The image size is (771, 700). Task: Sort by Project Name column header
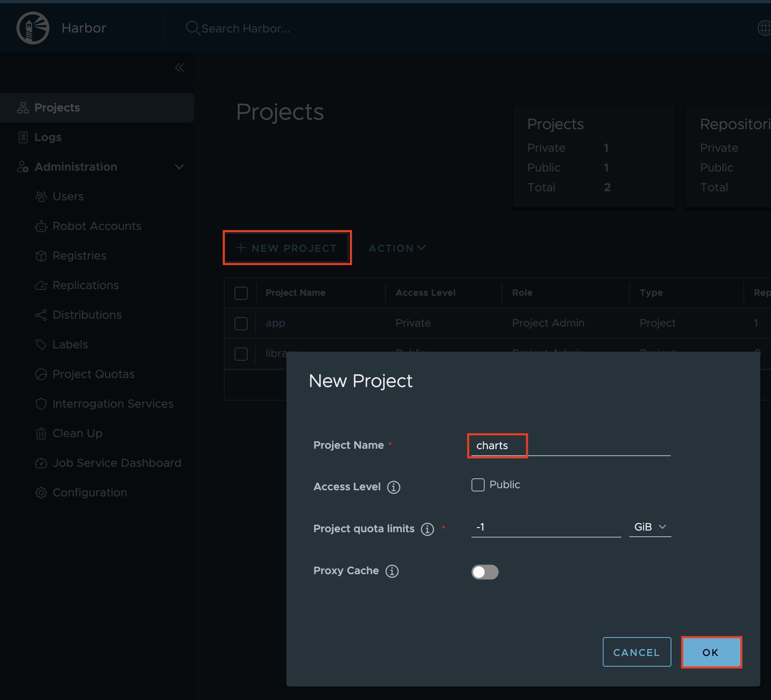pos(295,293)
